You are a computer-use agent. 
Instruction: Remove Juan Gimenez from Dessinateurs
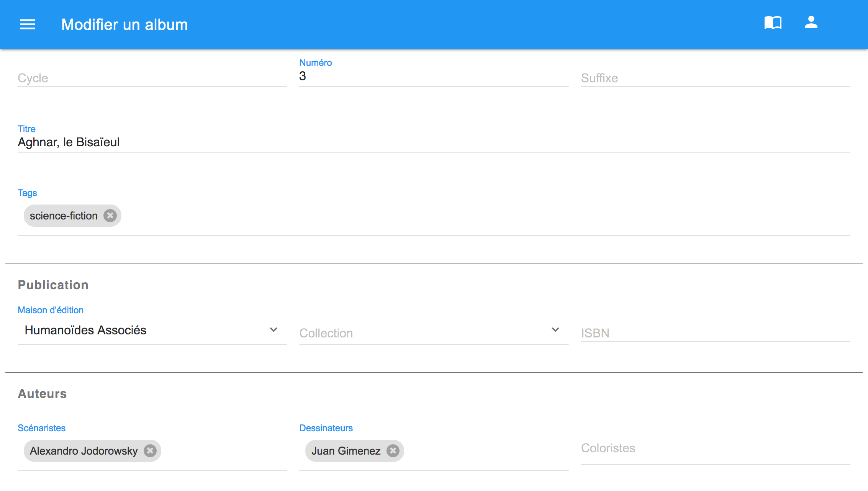(393, 451)
